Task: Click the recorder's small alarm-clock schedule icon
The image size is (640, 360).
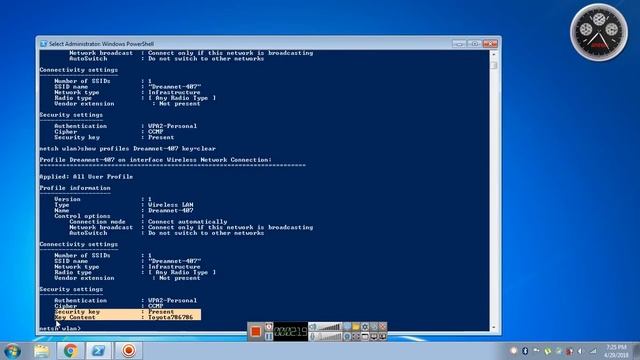Action: (269, 327)
